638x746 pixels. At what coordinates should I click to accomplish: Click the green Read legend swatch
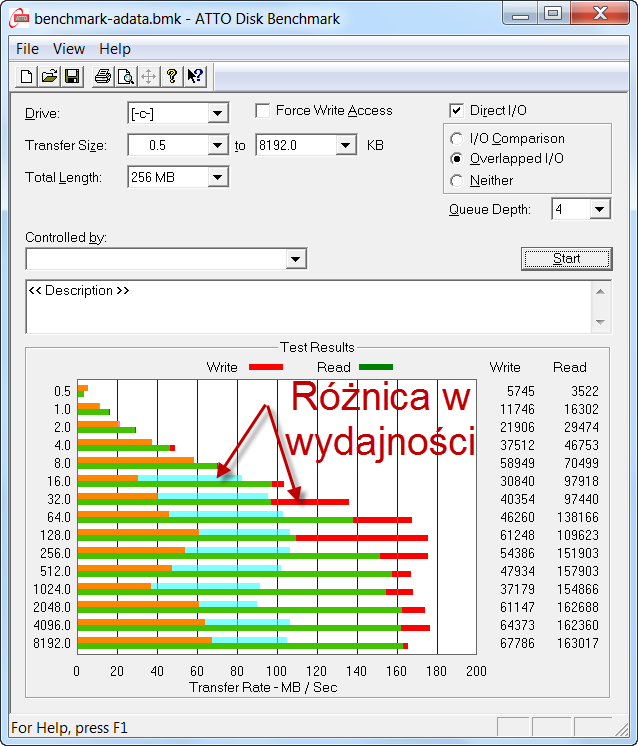[x=376, y=367]
